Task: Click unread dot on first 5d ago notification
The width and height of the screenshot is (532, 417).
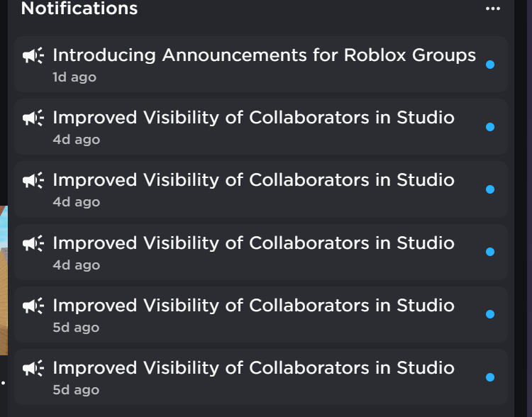Action: 490,314
